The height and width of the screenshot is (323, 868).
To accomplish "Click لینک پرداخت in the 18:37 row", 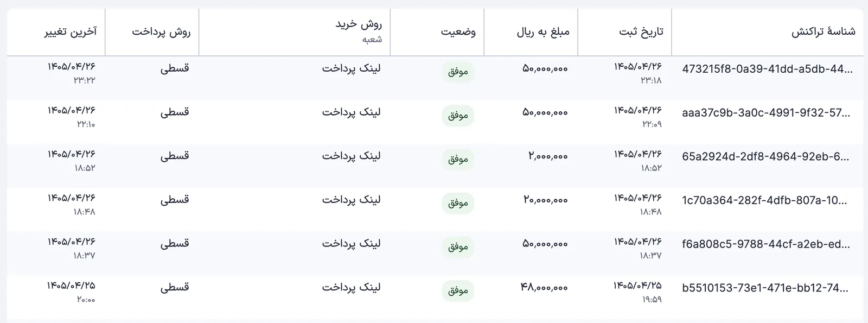I will coord(352,243).
